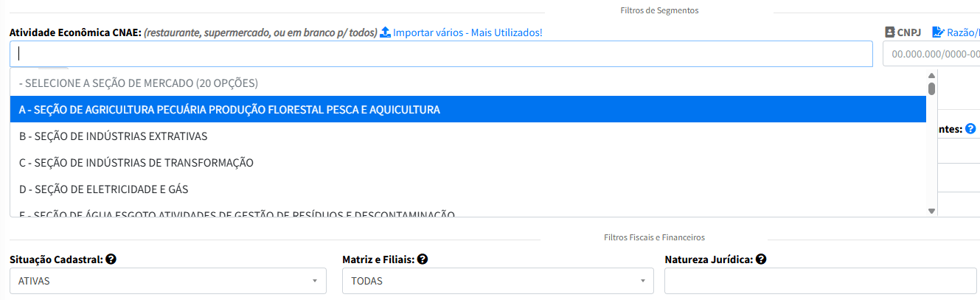Click the dropdown list scroll up arrow
Image resolution: width=980 pixels, height=300 pixels.
coord(931,75)
